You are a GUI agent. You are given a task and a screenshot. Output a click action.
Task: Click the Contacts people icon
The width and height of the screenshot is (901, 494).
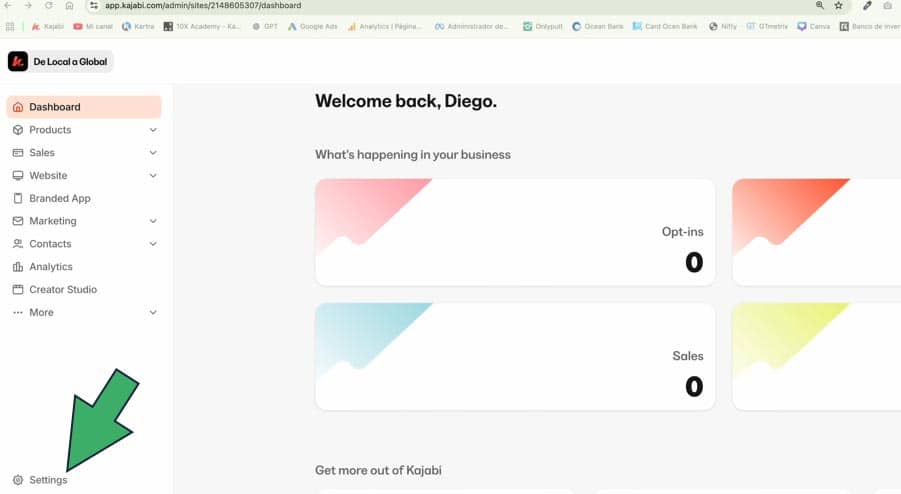tap(18, 244)
